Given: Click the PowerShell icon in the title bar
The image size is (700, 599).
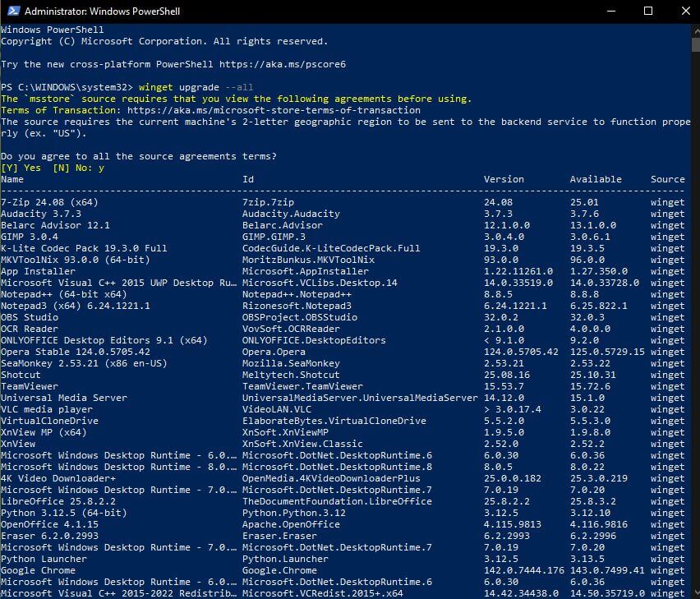Looking at the screenshot, I should pyautogui.click(x=12, y=12).
